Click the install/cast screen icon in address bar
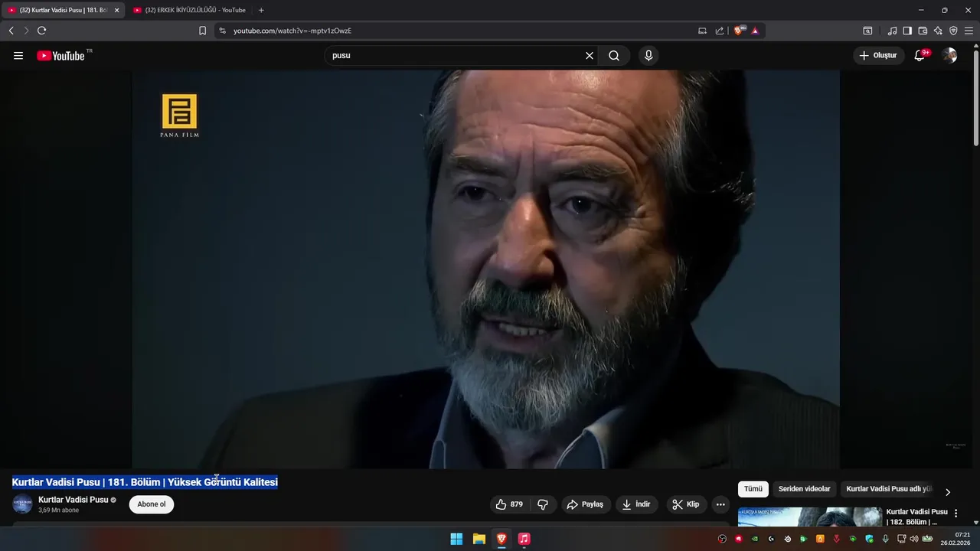Viewport: 980px width, 551px height. pos(702,31)
